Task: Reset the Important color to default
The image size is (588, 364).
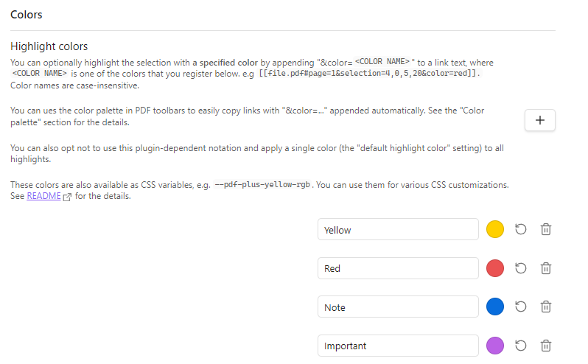Action: tap(520, 346)
